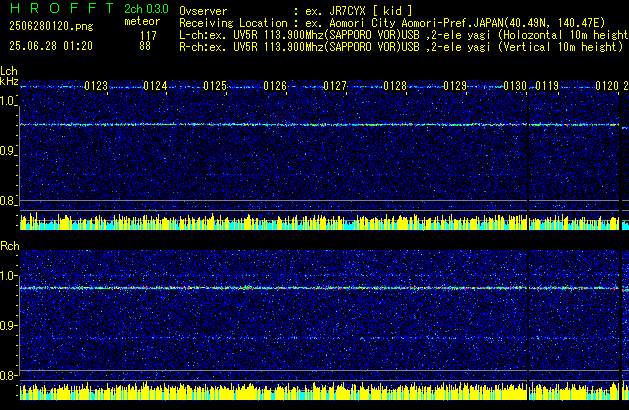This screenshot has width=629, height=410.
Task: Click the meteor label
Action: click(x=142, y=21)
